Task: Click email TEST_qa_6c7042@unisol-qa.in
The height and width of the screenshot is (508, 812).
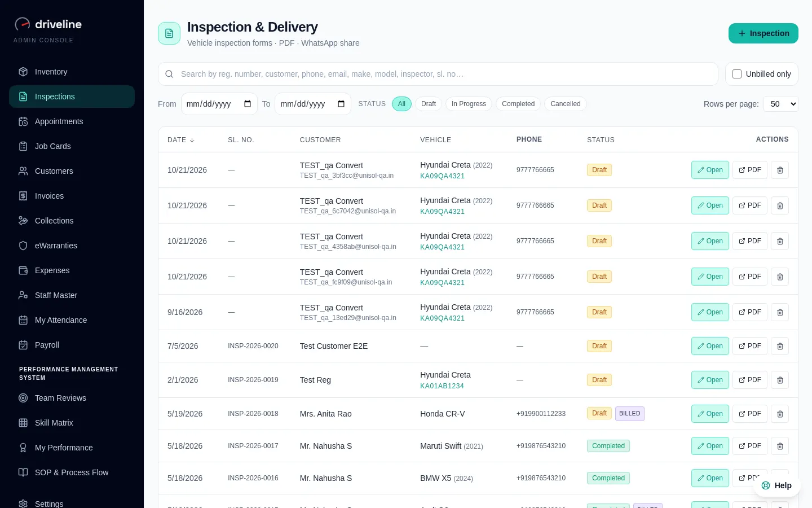Action: point(348,211)
